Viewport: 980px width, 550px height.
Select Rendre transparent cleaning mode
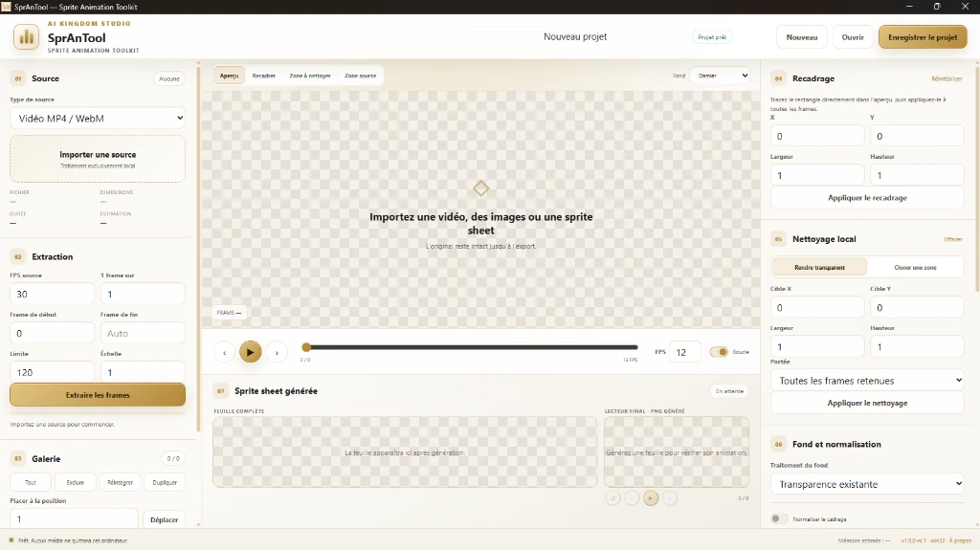(x=819, y=268)
